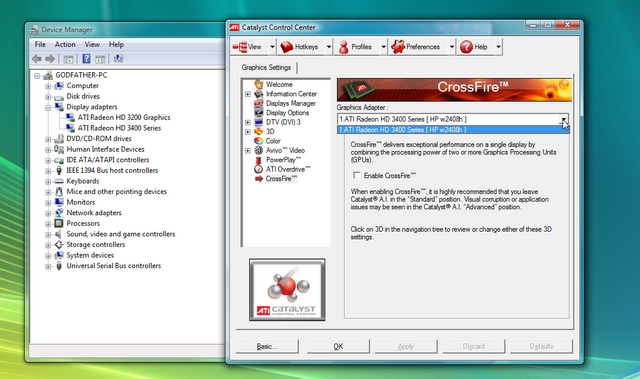Click the Displays Manager icon in tree

(258, 103)
